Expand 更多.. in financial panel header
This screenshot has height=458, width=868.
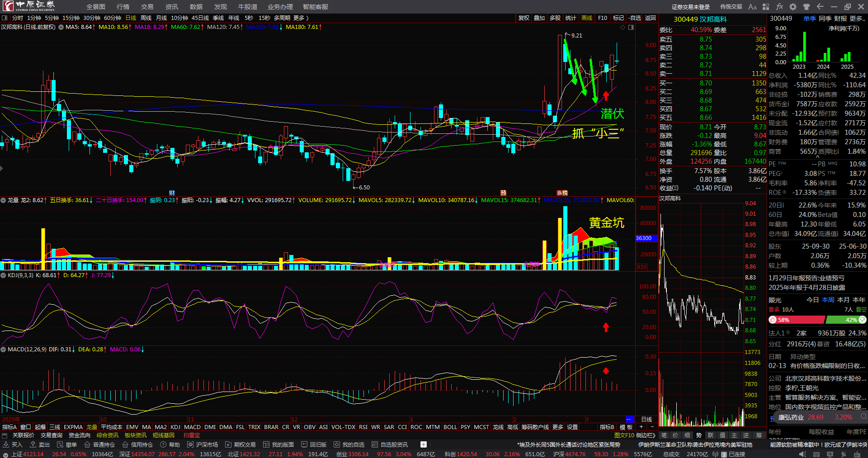tap(858, 19)
